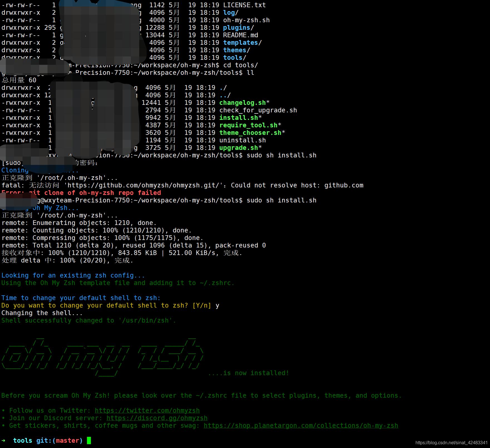This screenshot has width=490, height=448.
Task: Click the oh my zsh ASCII art logo
Action: pos(103,357)
